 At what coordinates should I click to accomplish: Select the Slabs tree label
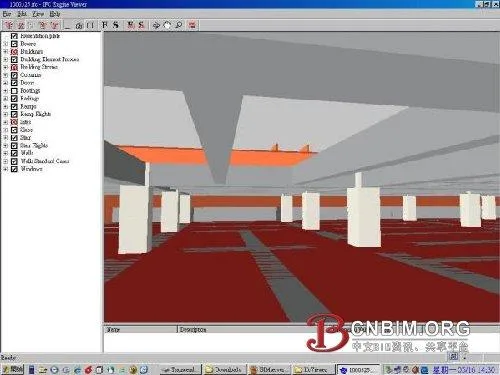click(26, 130)
